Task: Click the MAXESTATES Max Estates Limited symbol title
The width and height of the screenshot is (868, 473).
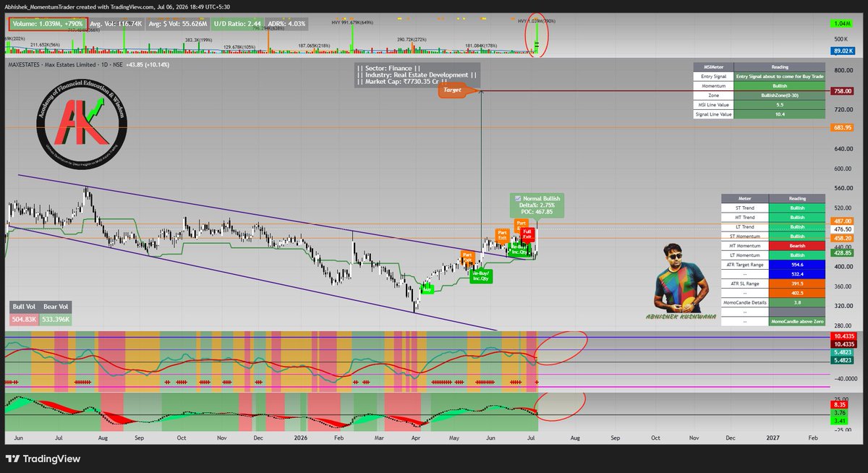Action: pyautogui.click(x=66, y=65)
